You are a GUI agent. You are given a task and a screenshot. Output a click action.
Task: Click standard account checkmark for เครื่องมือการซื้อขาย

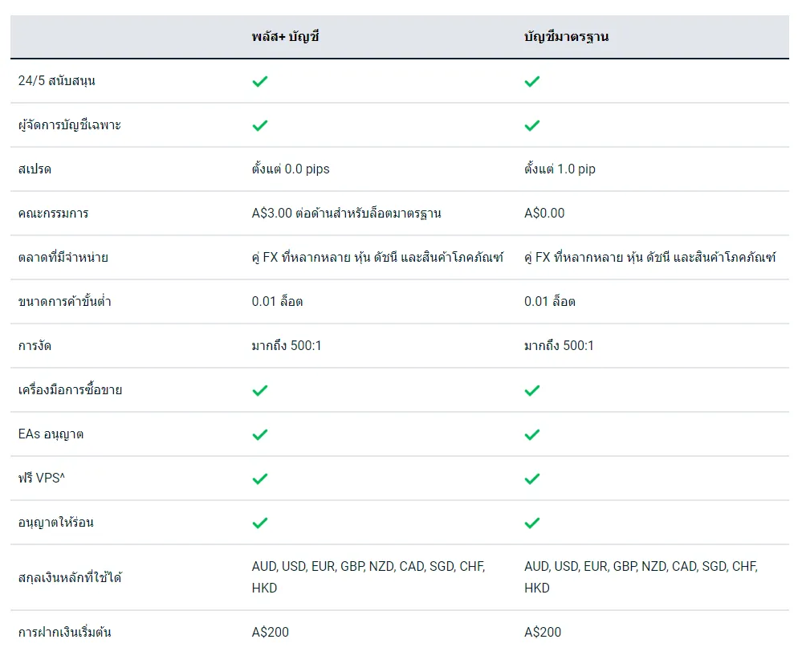(531, 390)
